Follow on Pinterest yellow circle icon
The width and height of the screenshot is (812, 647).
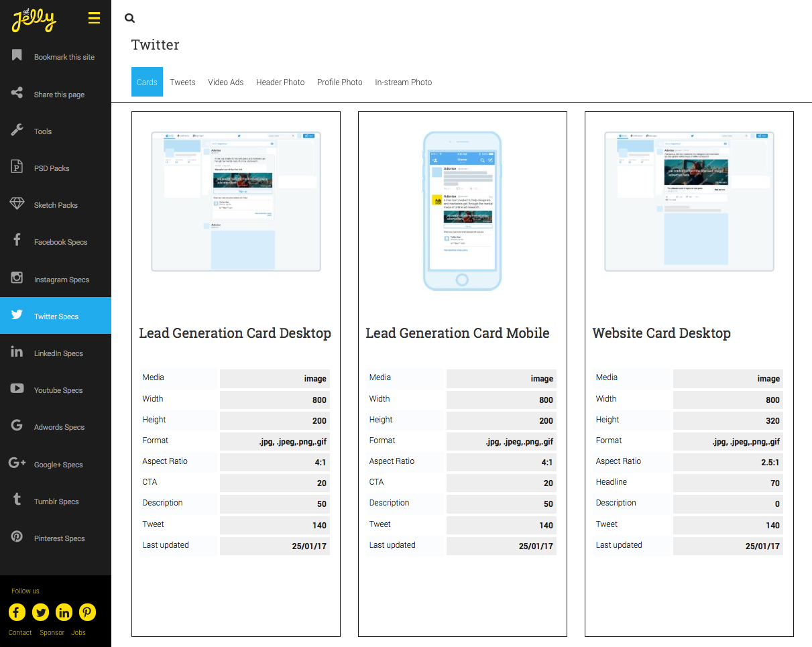pos(87,612)
